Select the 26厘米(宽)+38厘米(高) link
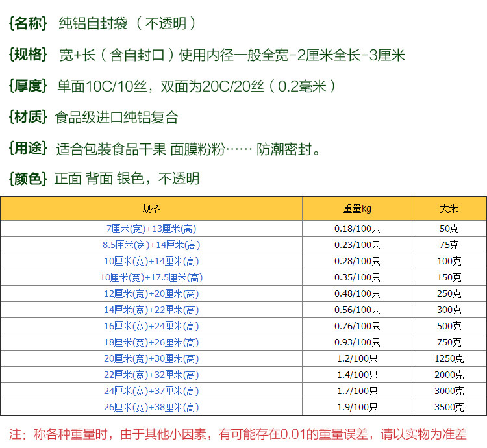This screenshot has width=487, height=448. click(x=151, y=407)
